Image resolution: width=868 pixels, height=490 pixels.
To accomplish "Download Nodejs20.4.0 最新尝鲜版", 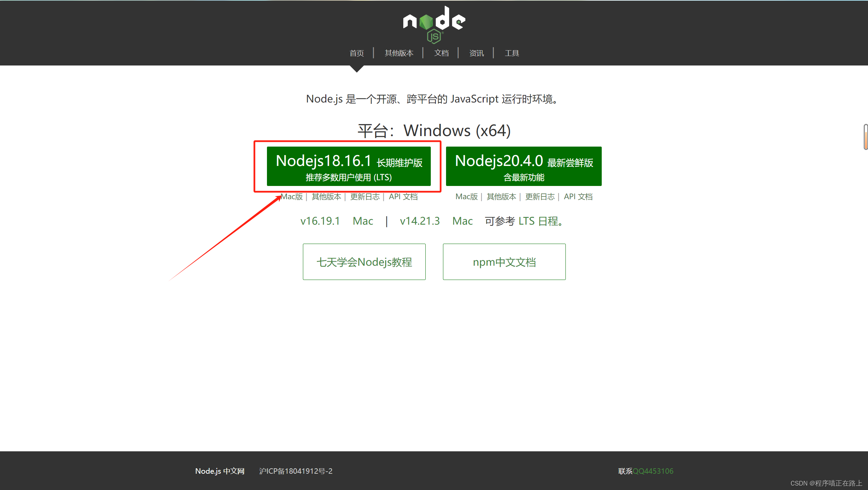I will (524, 166).
